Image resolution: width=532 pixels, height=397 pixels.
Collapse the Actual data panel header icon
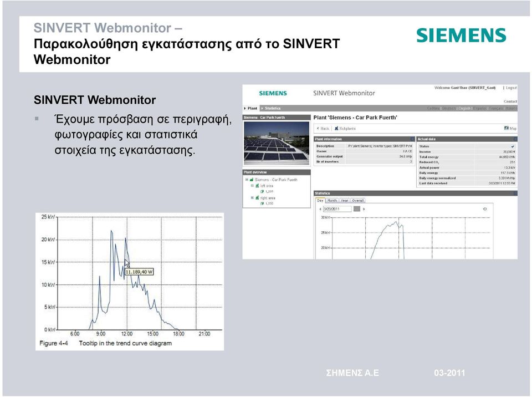[515, 139]
